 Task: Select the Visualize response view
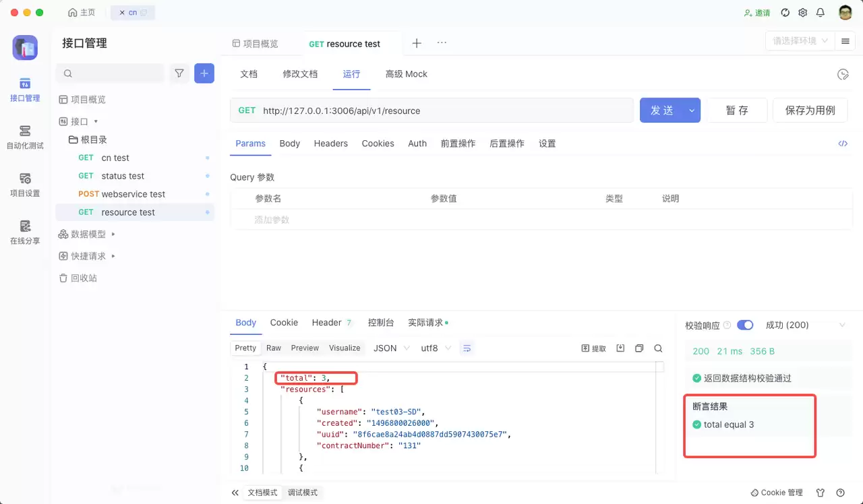[x=345, y=348]
